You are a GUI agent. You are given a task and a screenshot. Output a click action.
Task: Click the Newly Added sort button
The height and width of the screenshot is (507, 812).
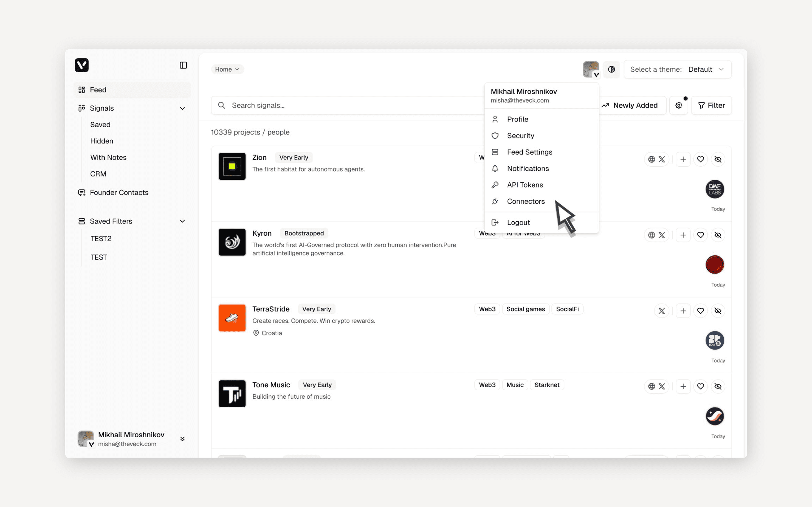[x=630, y=105]
